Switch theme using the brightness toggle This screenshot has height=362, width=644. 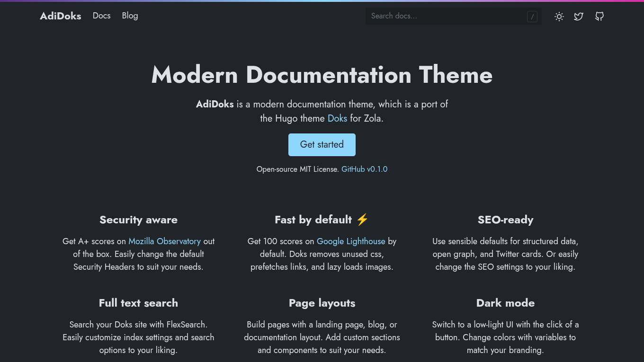click(559, 16)
